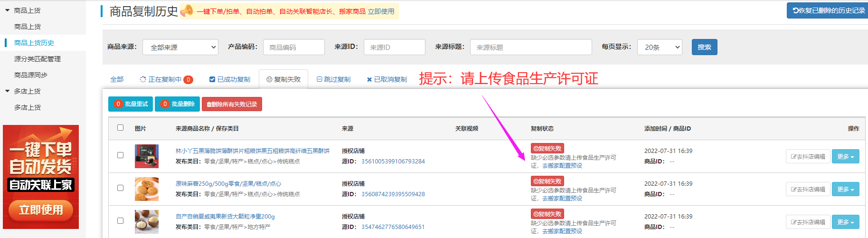This screenshot has height=238, width=868.
Task: Open the 商品来源 全部来源 dropdown
Action: 180,47
